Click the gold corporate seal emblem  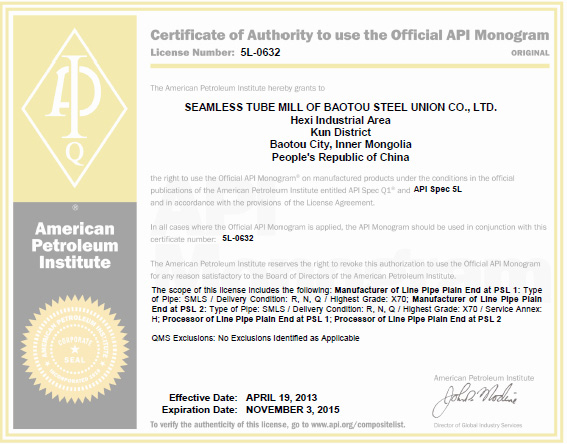[x=75, y=349]
